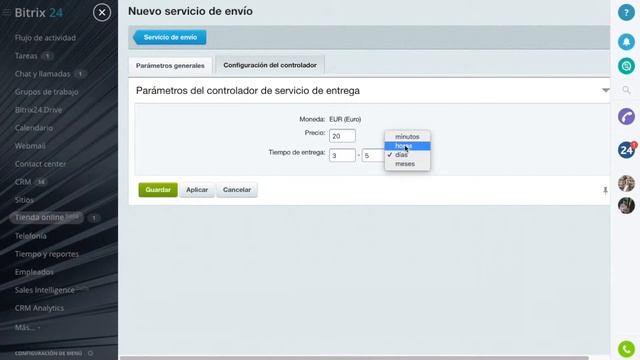Click the CRM counter badge

coord(41,182)
